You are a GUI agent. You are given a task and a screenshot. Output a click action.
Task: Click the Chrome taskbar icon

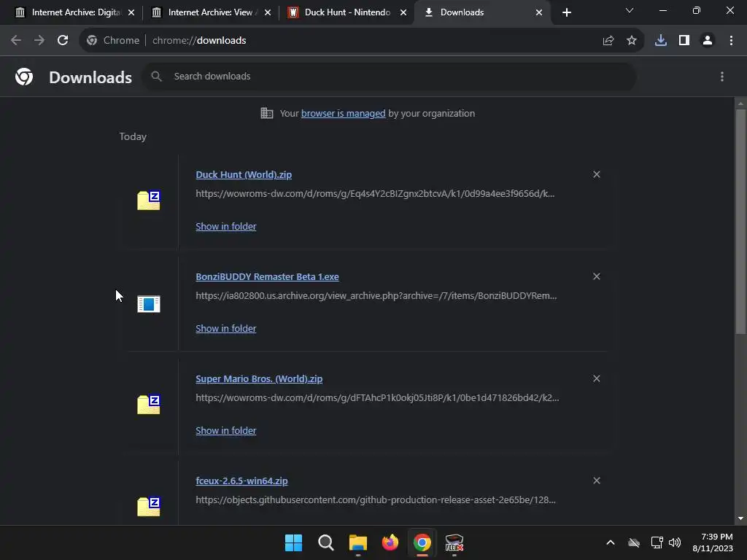pyautogui.click(x=422, y=542)
